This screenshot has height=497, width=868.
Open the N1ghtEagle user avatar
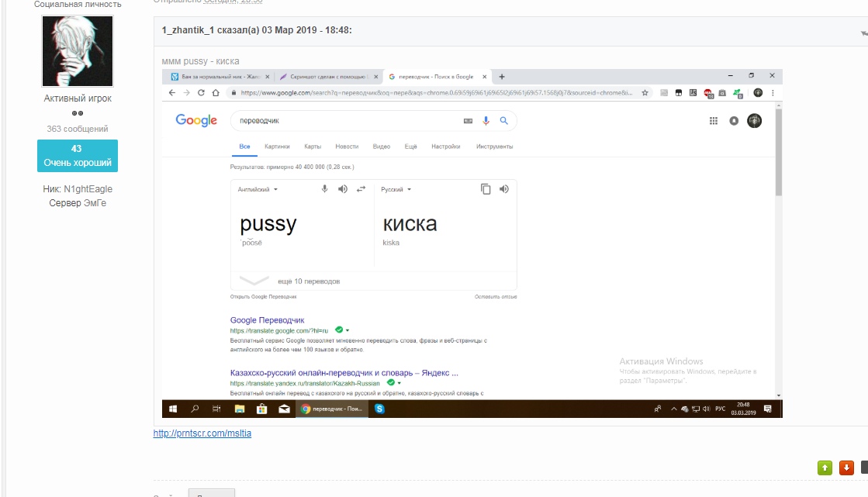click(78, 51)
